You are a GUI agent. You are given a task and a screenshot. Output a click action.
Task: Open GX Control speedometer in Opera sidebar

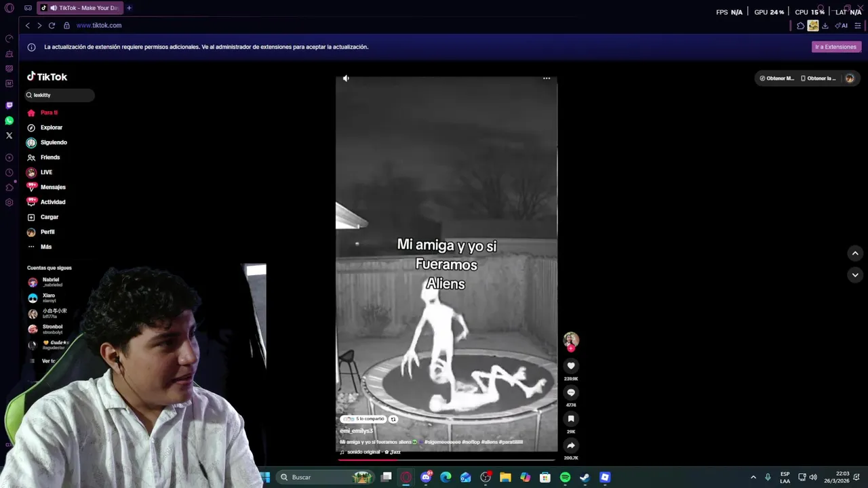point(9,39)
